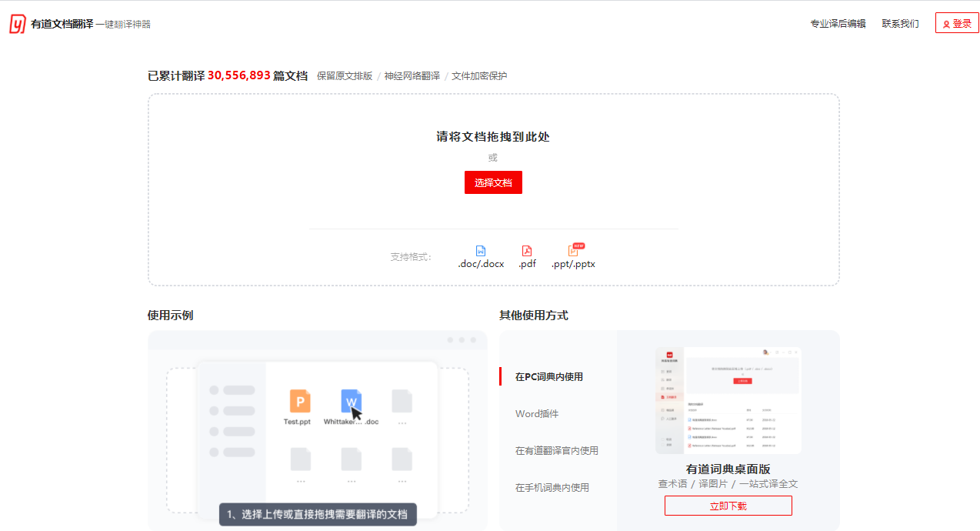Click the 保留原文排版 feature label

345,75
